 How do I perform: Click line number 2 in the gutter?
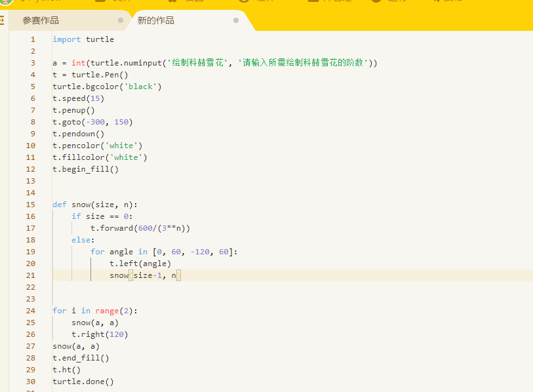(33, 51)
